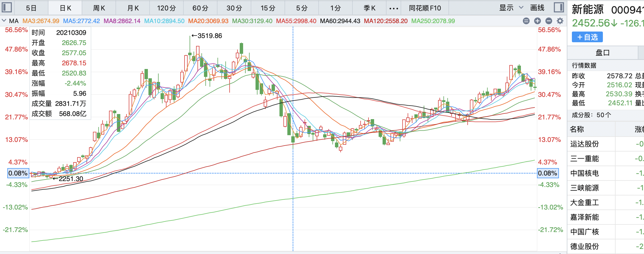
Task: Select the 60分 timeframe tab
Action: (200, 8)
